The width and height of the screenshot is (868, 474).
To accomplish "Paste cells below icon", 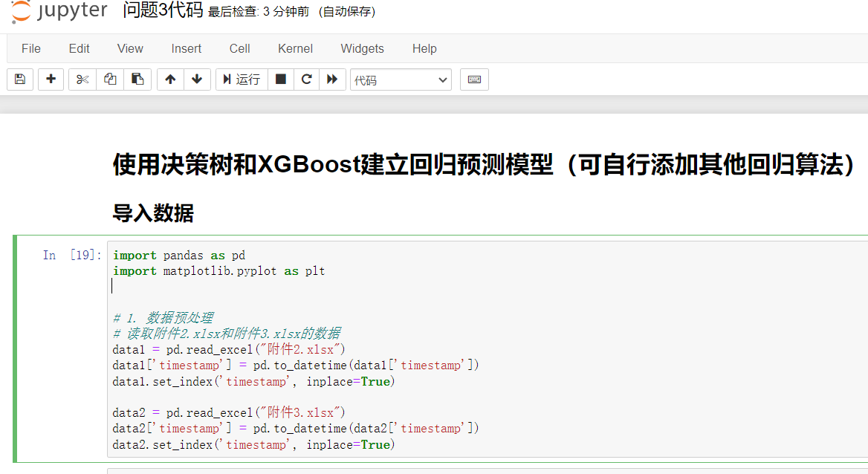I will 137,79.
